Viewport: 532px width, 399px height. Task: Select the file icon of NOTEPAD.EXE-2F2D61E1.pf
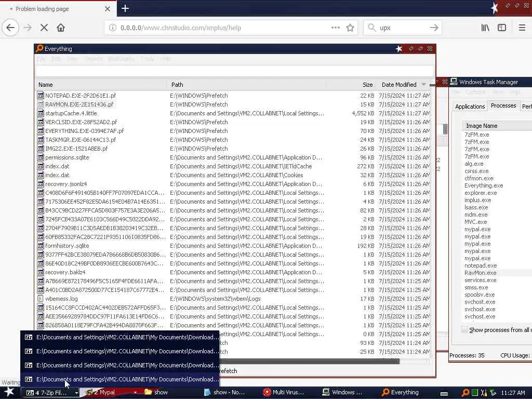click(41, 96)
